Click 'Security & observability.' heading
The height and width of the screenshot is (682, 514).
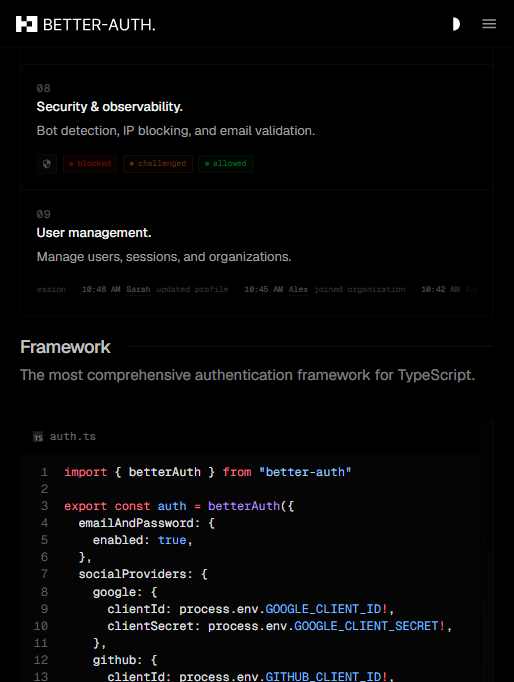click(110, 107)
